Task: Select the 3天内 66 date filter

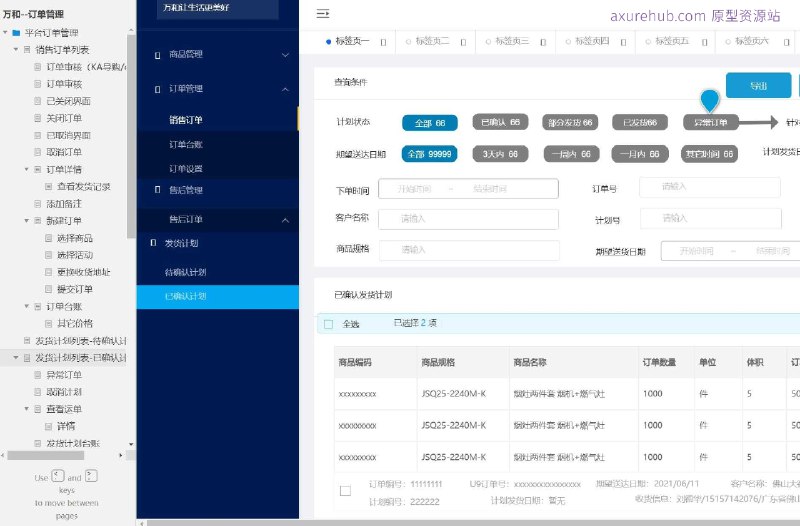Action: [500, 154]
